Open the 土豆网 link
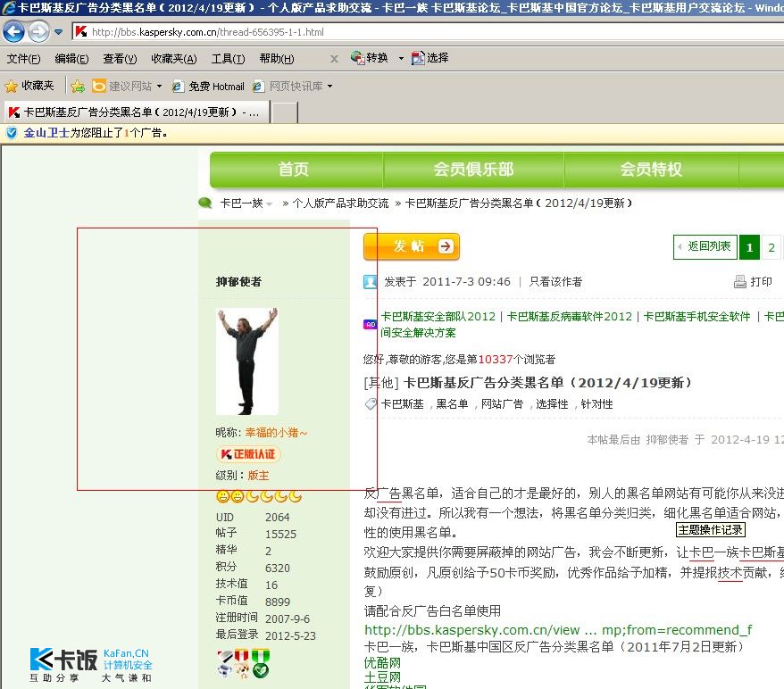This screenshot has width=784, height=689. point(382,677)
